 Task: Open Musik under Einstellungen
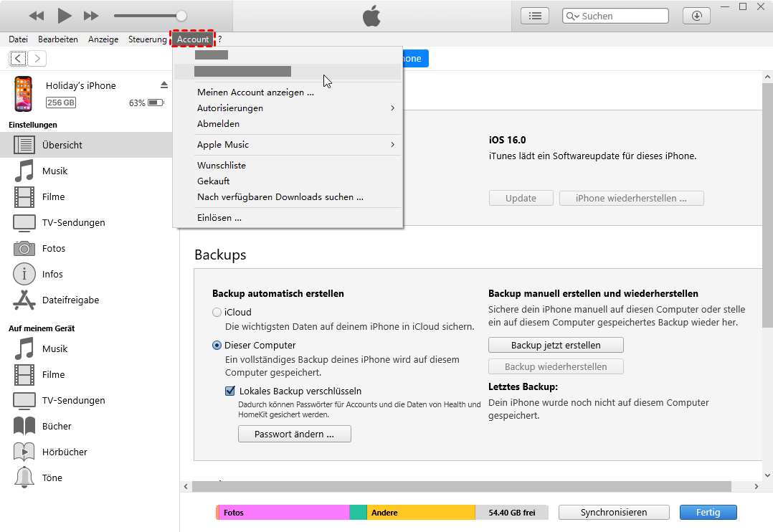54,171
